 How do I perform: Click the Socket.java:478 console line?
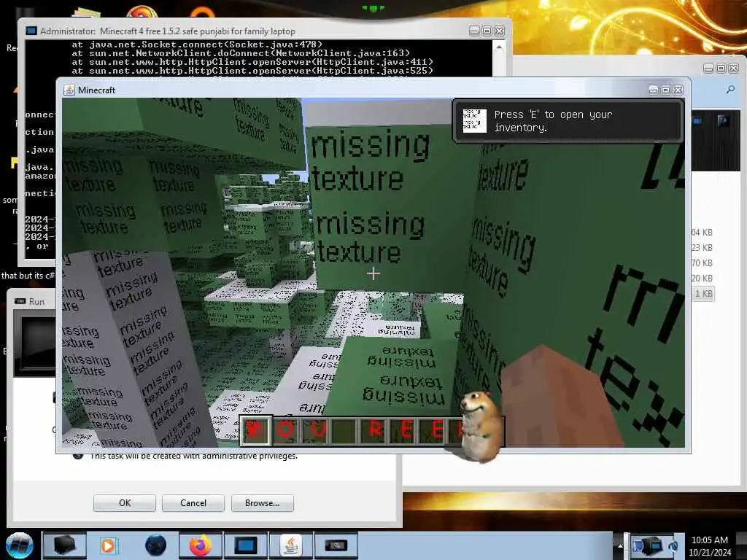pyautogui.click(x=197, y=44)
